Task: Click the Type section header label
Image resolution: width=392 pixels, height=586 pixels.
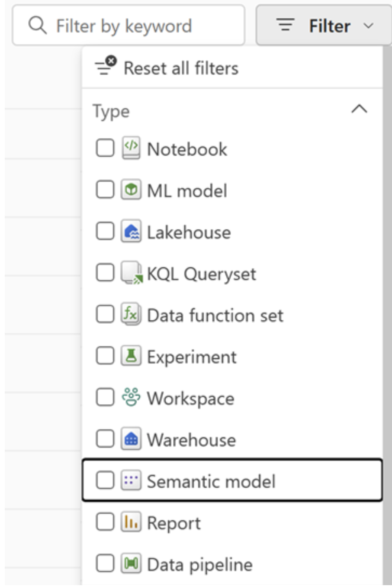Action: (x=111, y=111)
